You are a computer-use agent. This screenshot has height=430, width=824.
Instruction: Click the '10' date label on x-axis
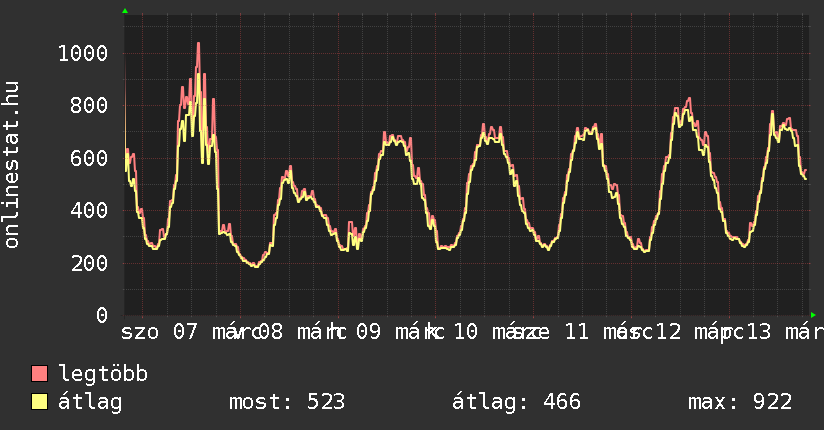click(466, 331)
